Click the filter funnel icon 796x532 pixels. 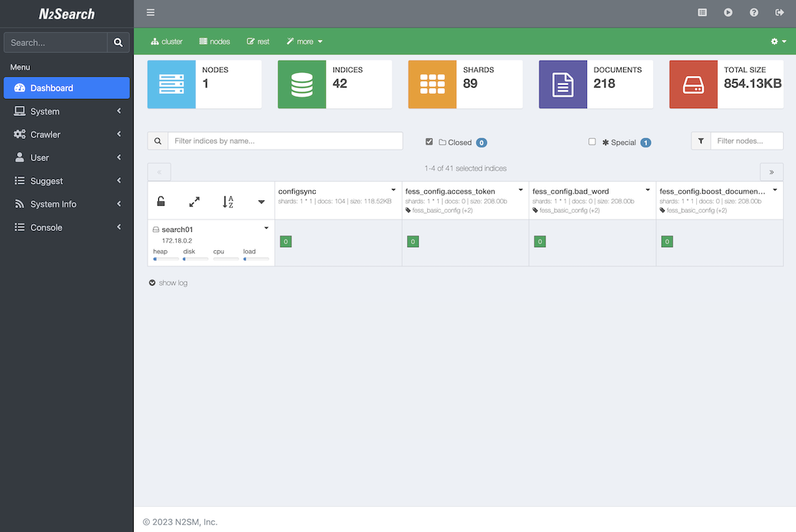coord(701,141)
